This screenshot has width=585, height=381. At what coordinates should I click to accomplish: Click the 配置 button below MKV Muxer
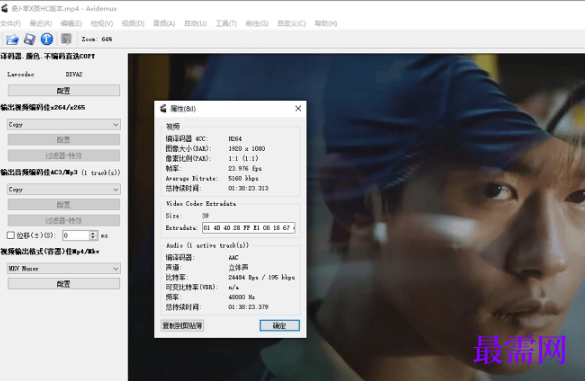(64, 284)
